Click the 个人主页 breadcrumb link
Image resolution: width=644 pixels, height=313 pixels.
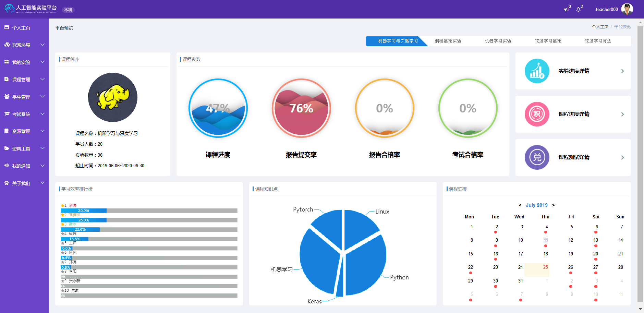[600, 26]
